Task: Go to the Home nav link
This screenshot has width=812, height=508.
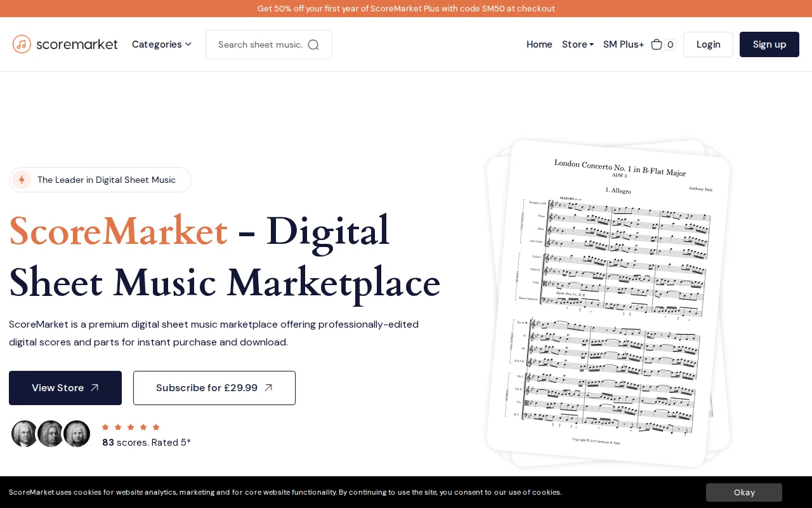Action: pyautogui.click(x=539, y=44)
